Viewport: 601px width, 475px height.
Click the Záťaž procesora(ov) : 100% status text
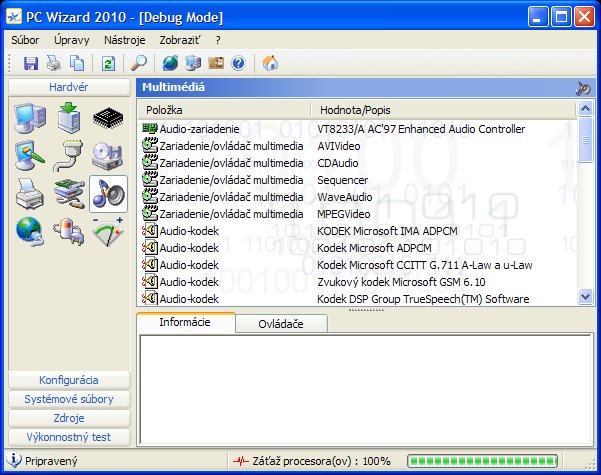coord(321,461)
